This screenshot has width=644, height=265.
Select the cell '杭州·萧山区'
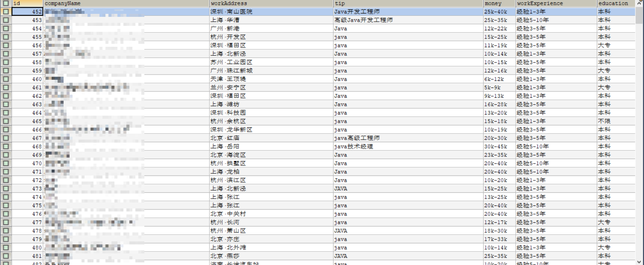coord(271,231)
